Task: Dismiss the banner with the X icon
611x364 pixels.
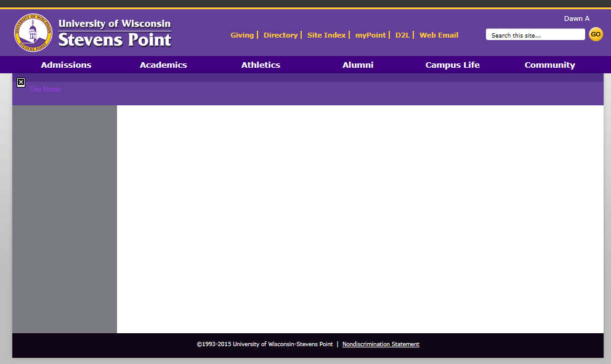Action: tap(20, 81)
